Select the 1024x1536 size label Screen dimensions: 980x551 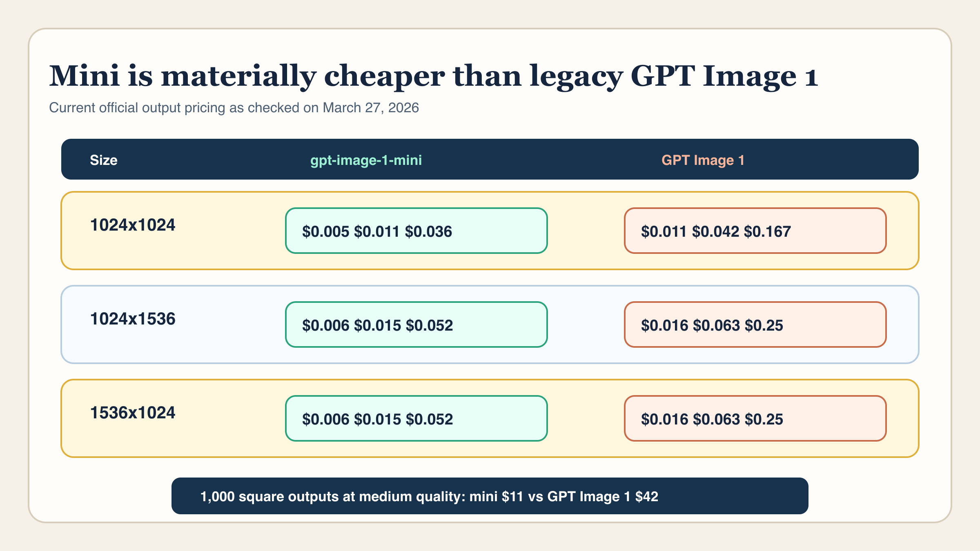133,319
